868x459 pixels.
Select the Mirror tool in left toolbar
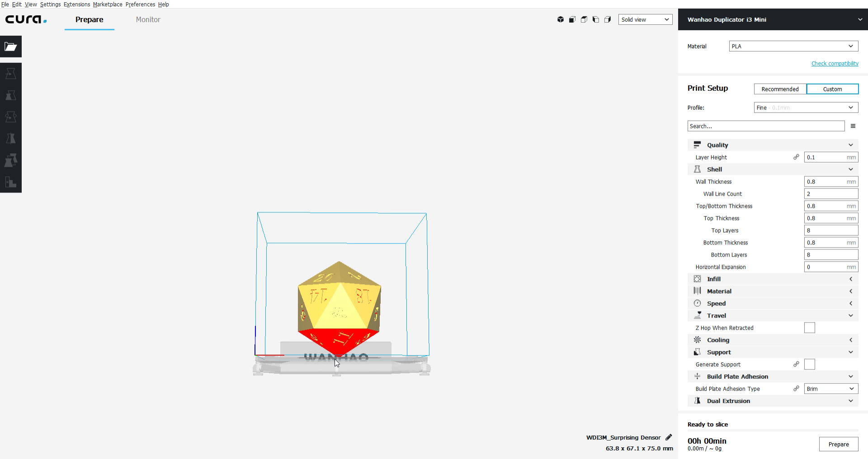click(11, 138)
